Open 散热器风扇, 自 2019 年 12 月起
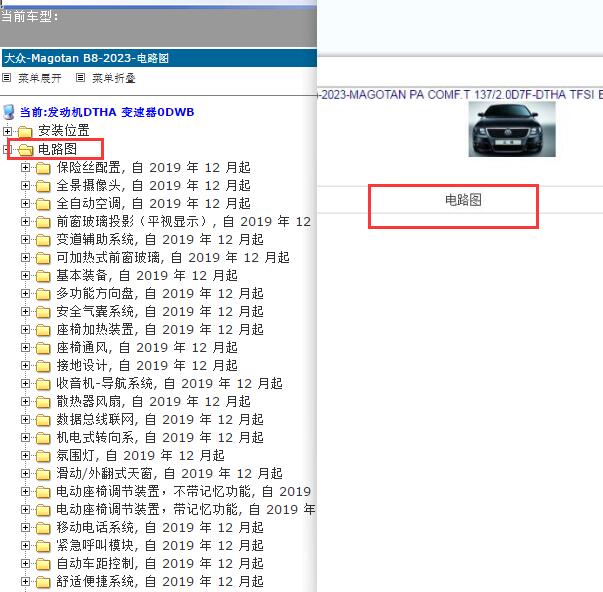The height and width of the screenshot is (592, 603). click(153, 402)
